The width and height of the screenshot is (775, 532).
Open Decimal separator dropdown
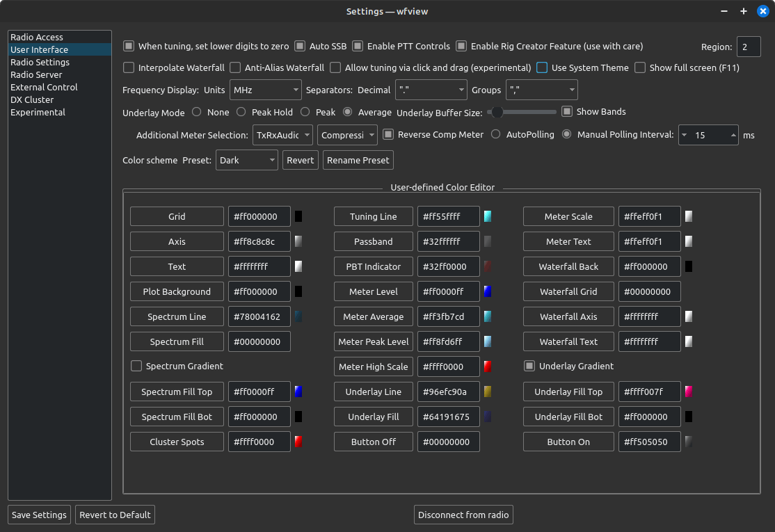tap(431, 90)
